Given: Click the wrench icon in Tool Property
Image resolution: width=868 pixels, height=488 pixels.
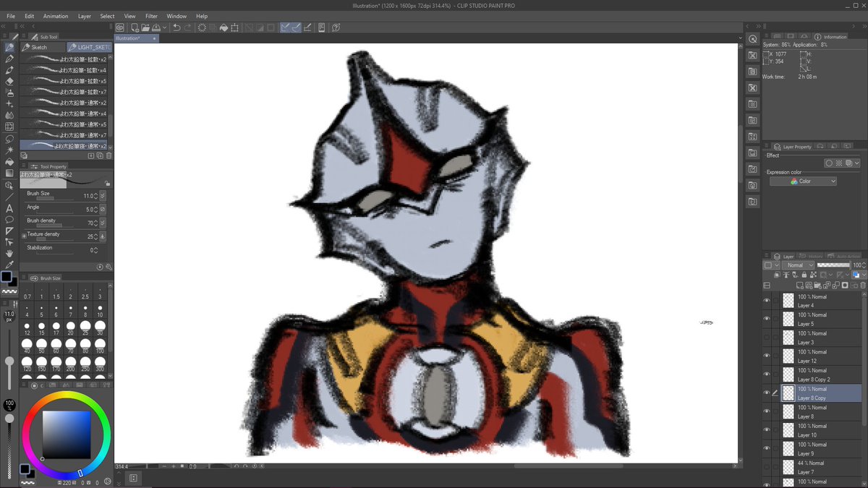Looking at the screenshot, I should point(108,267).
